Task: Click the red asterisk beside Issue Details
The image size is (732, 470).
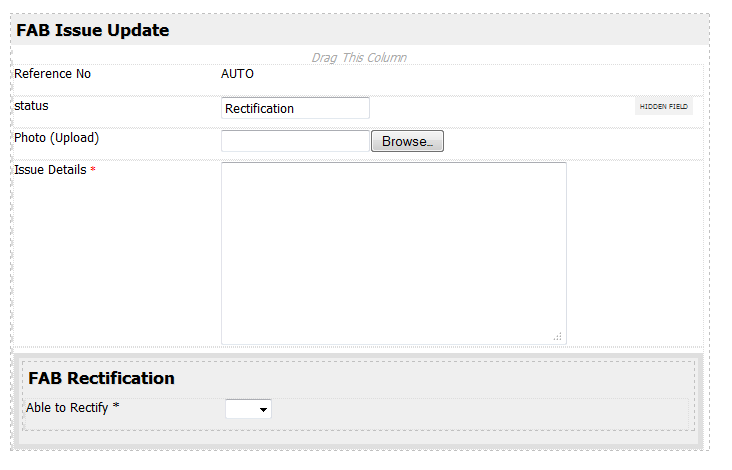Action: coord(93,170)
